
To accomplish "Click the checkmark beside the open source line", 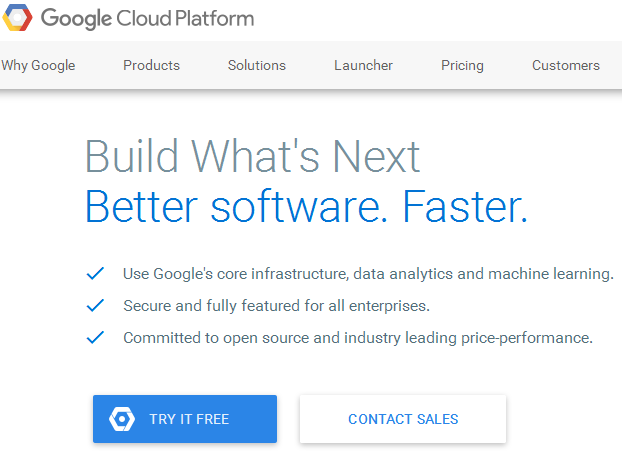I will point(96,337).
